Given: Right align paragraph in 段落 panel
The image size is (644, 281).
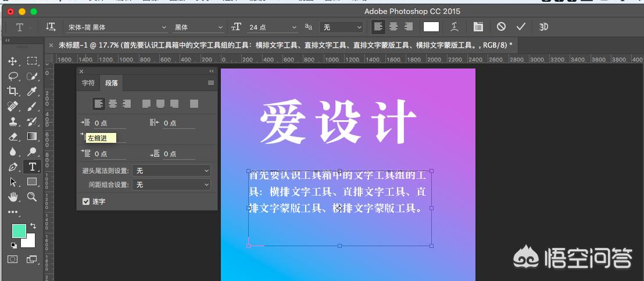Looking at the screenshot, I should (x=127, y=104).
